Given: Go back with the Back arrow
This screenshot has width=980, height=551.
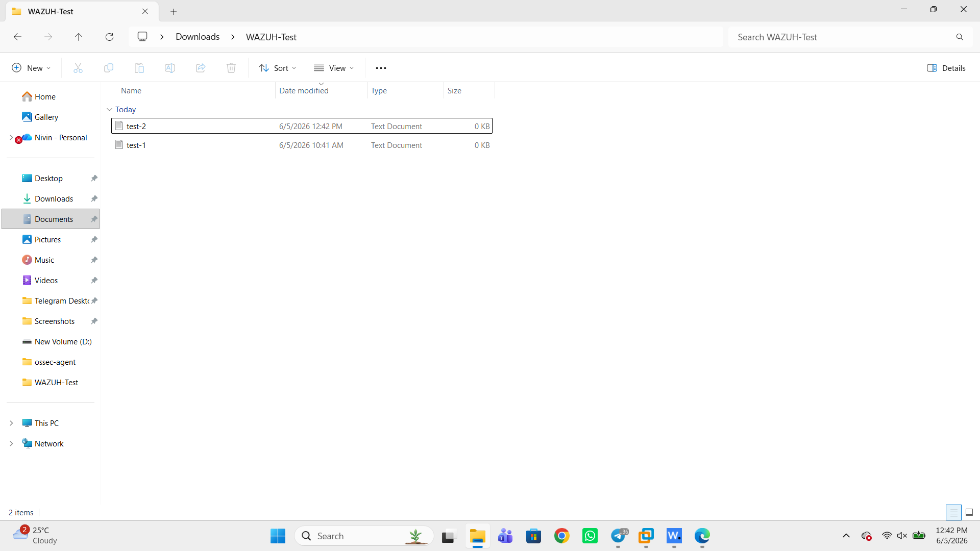Looking at the screenshot, I should [x=17, y=37].
